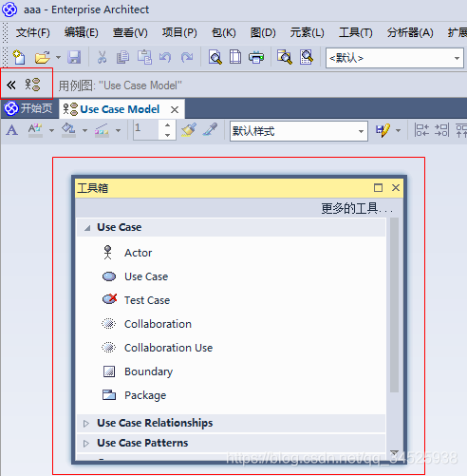Click the text color icon
The width and height of the screenshot is (467, 476).
(35, 130)
